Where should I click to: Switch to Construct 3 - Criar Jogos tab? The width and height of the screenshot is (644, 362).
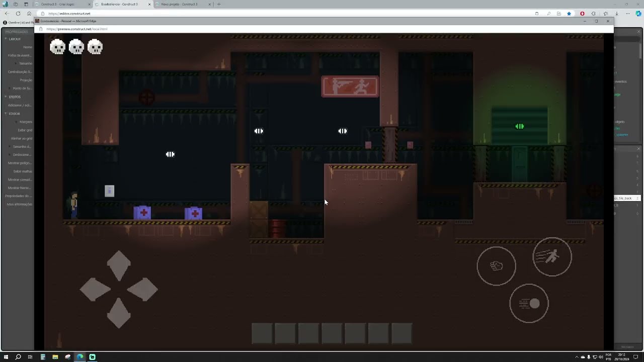(62, 4)
